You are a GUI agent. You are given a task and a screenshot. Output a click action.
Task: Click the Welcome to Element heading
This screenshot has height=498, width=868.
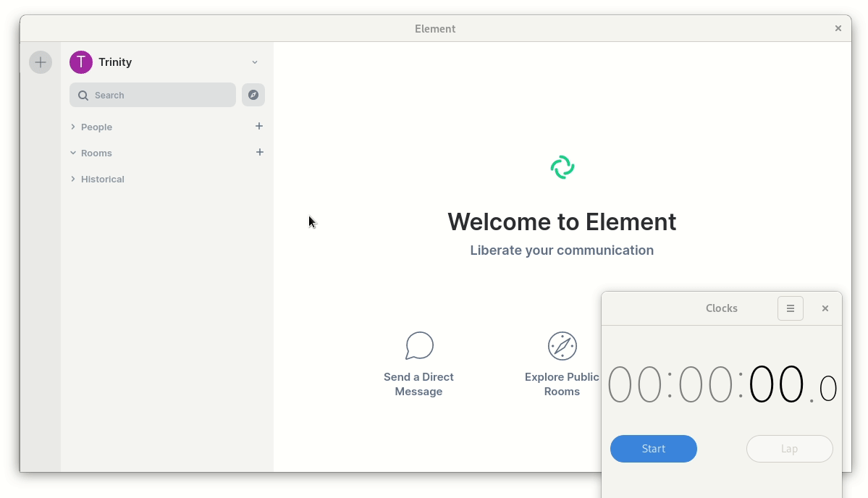(562, 222)
